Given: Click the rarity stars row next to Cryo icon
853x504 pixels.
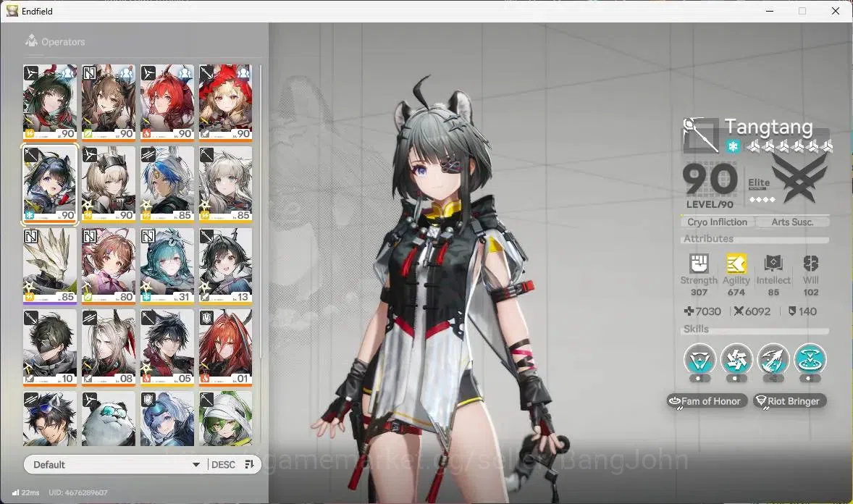Looking at the screenshot, I should [x=789, y=146].
